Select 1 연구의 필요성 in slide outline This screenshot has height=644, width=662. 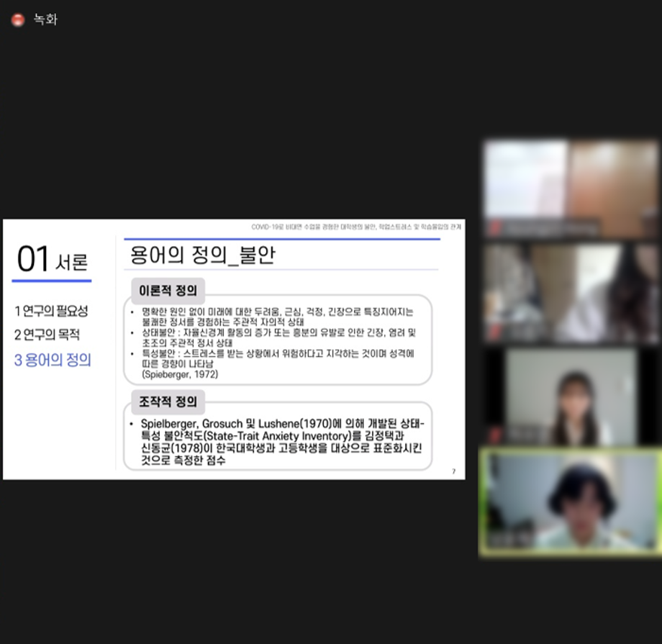click(x=51, y=312)
